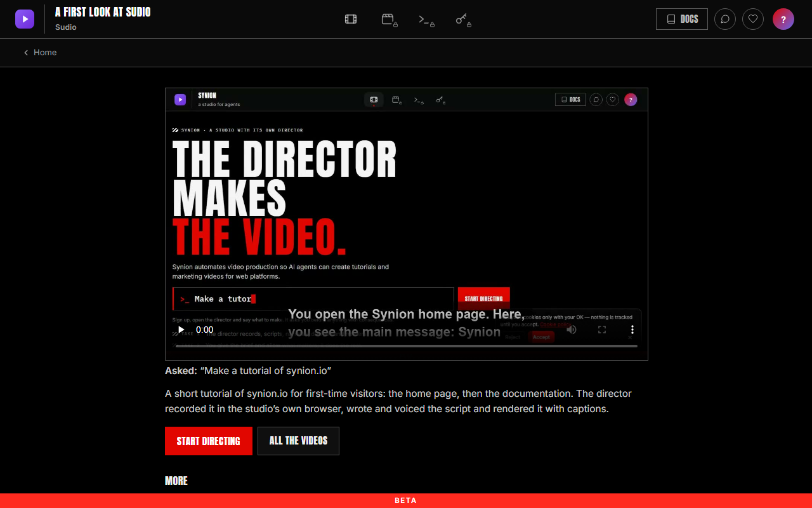Select the locked clapperboard icon in top navigation
This screenshot has height=508, width=812.
pos(389,20)
